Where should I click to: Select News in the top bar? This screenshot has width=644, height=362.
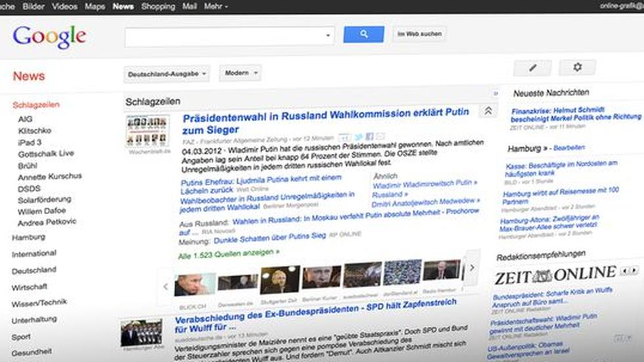(123, 7)
